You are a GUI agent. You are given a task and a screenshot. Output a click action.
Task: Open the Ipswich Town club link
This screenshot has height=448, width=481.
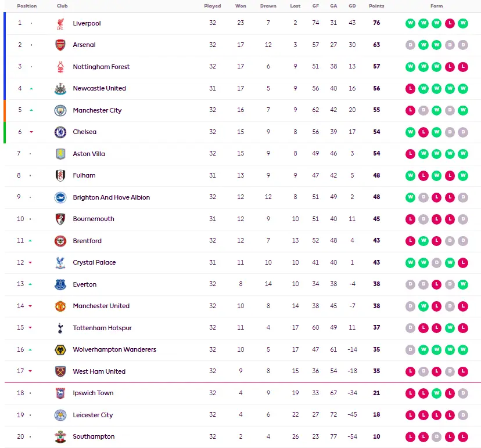click(x=93, y=393)
